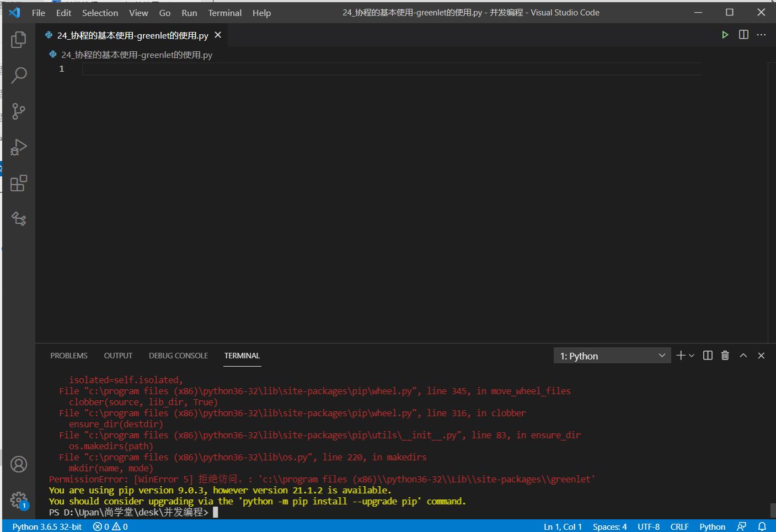The width and height of the screenshot is (776, 532).
Task: Click line number 1 in the gutter
Action: [62, 69]
